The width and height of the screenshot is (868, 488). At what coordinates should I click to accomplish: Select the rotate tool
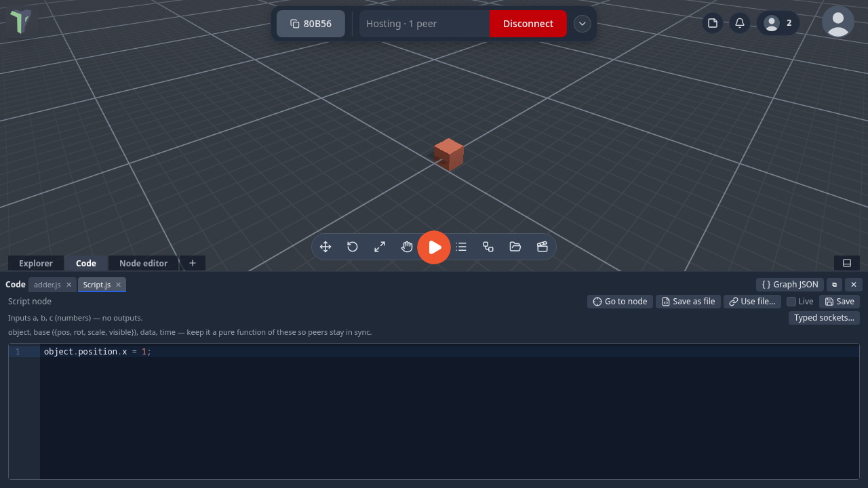pyautogui.click(x=353, y=247)
